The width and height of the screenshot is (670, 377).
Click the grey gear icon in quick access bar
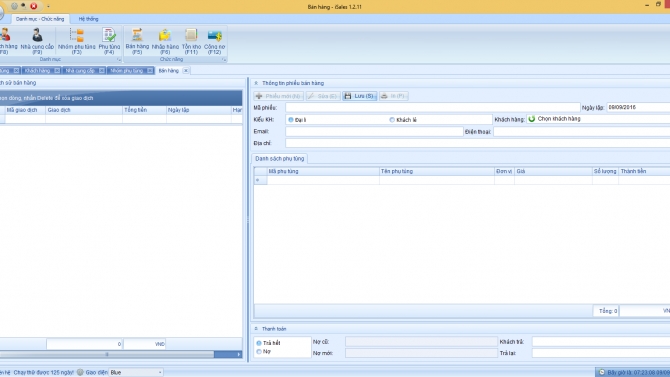click(14, 6)
